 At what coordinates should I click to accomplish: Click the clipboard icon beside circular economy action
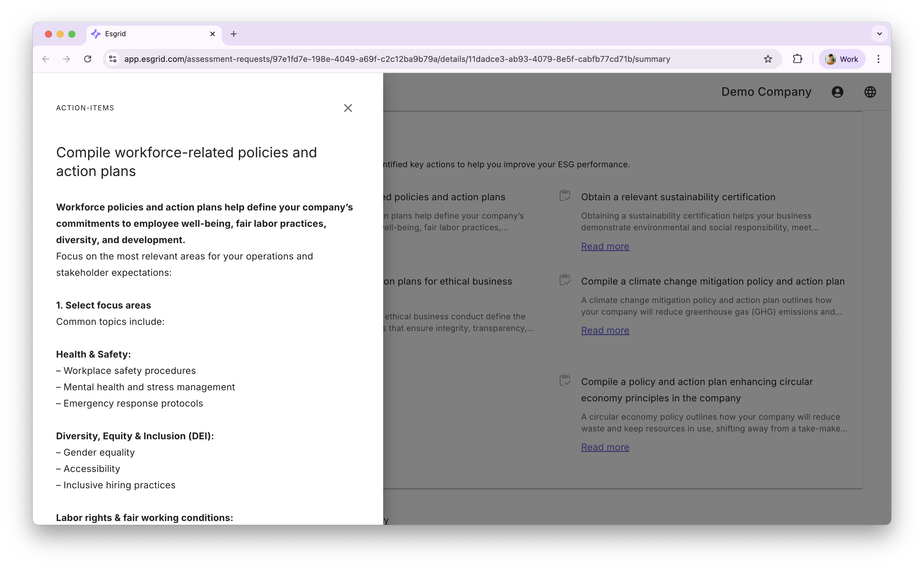tap(565, 380)
